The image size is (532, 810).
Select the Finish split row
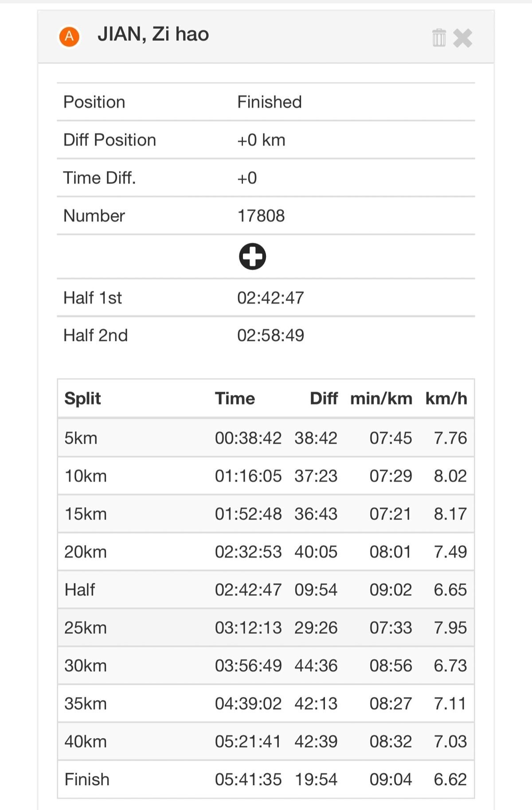(266, 779)
